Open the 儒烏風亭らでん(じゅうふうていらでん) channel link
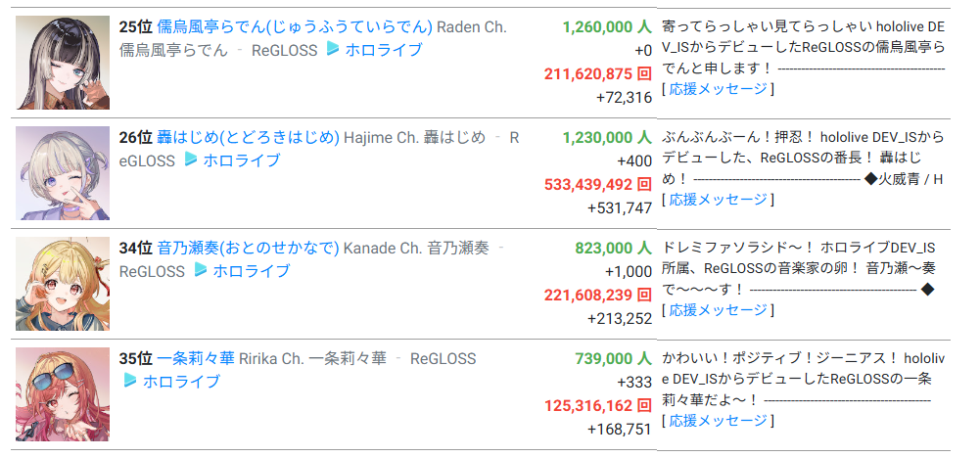Viewport: 980px width, 457px height. [295, 27]
